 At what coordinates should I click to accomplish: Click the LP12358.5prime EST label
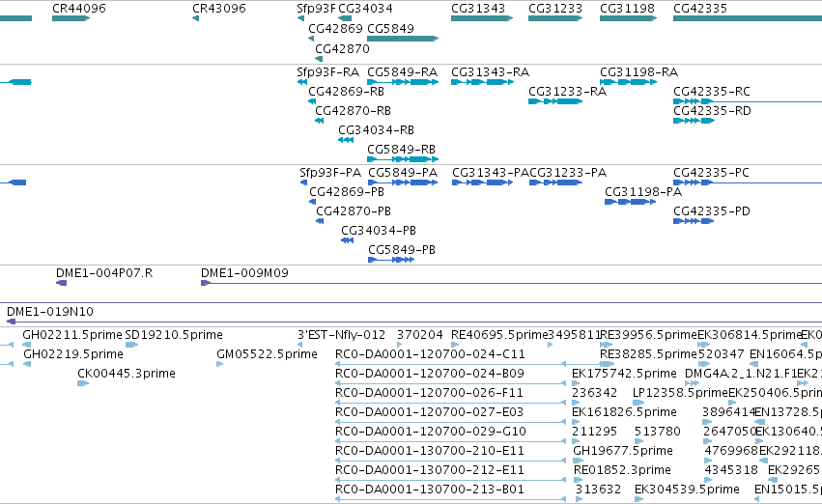pyautogui.click(x=680, y=393)
